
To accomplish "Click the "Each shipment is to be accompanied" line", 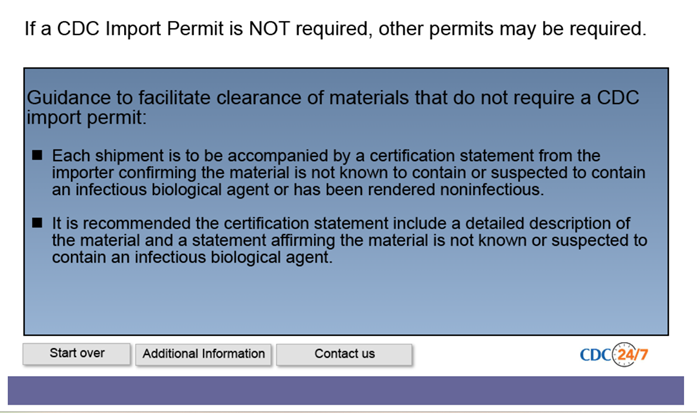I will click(326, 156).
